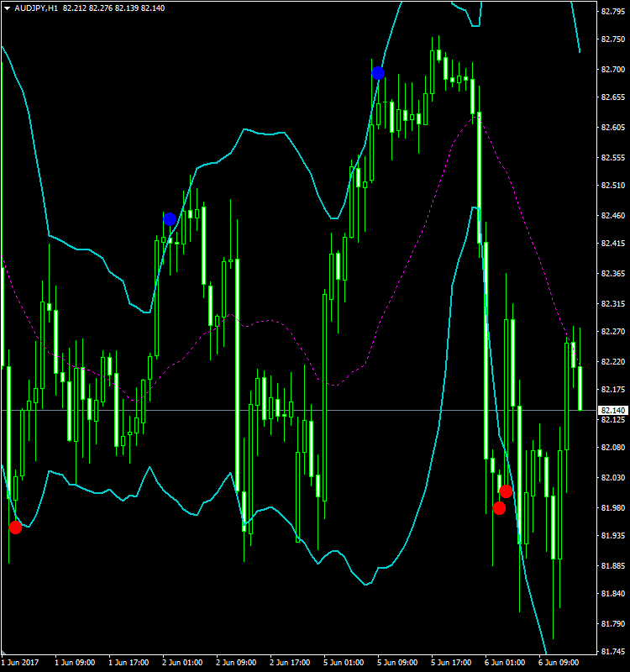This screenshot has width=630, height=672.
Task: Click the 81.935 price scale label
Action: click(x=613, y=536)
